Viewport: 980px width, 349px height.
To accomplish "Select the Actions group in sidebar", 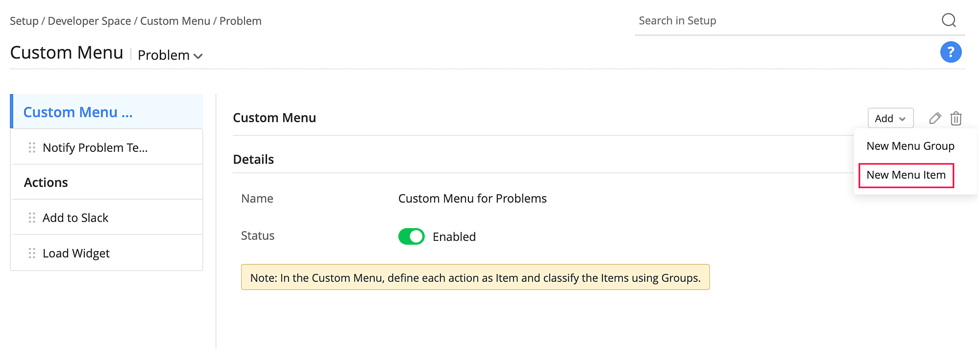I will click(x=46, y=182).
